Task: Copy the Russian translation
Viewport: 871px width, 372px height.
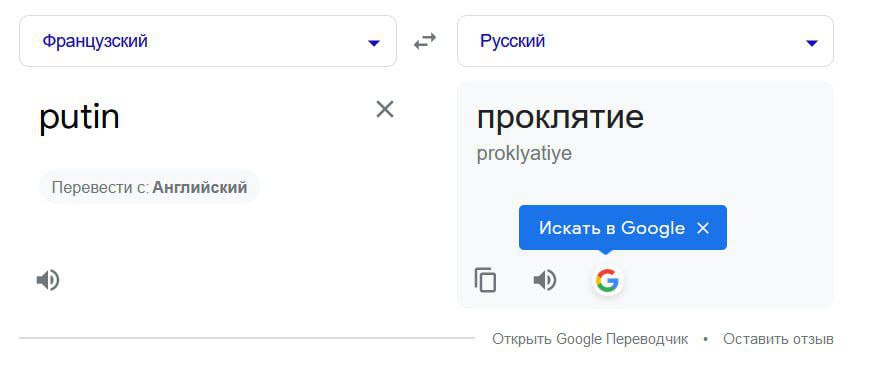Action: [x=485, y=280]
